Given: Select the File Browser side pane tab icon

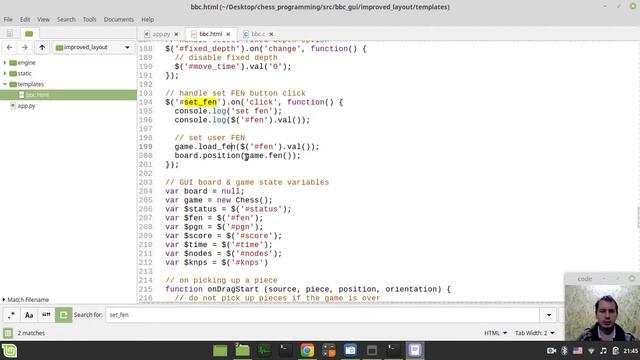Looking at the screenshot, I should [29, 33].
